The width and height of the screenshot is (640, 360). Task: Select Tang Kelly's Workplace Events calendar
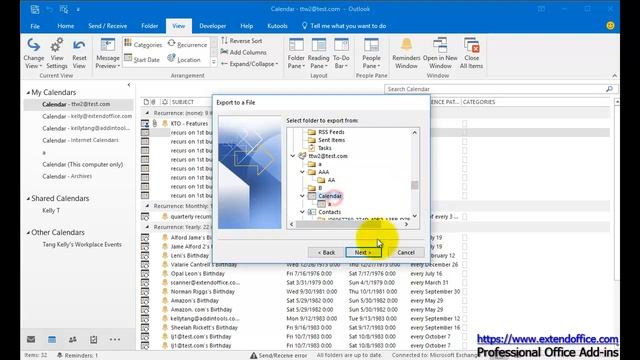[82, 244]
